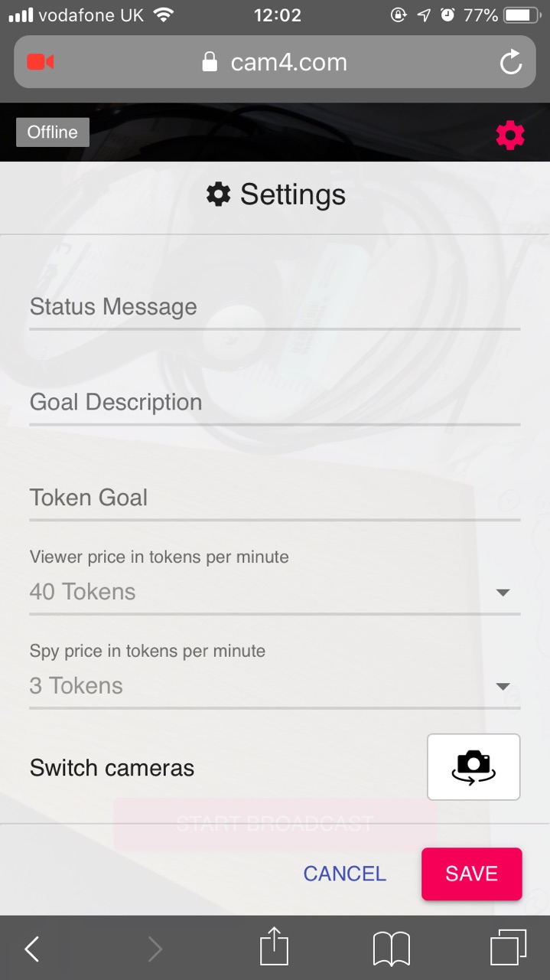Select the Token Goal input field
This screenshot has width=550, height=980.
[x=274, y=498]
